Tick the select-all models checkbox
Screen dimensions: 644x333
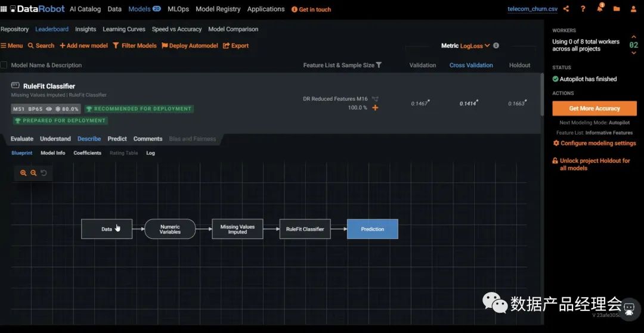pyautogui.click(x=4, y=65)
